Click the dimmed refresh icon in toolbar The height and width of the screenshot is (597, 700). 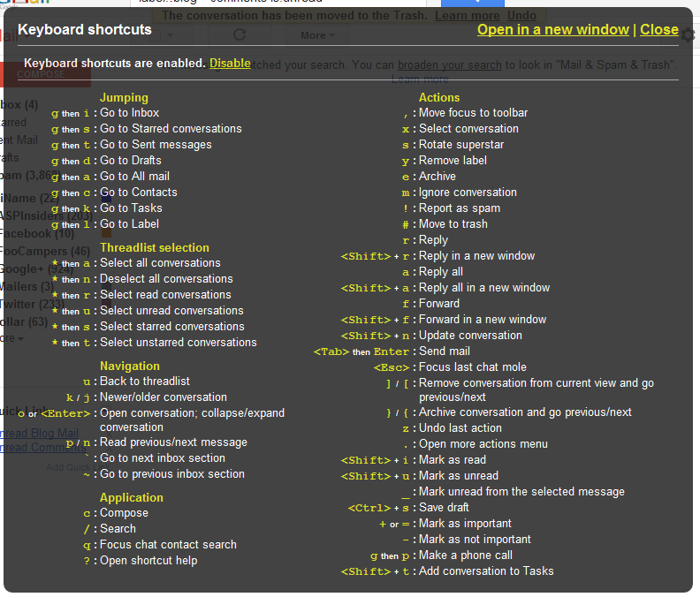click(240, 34)
